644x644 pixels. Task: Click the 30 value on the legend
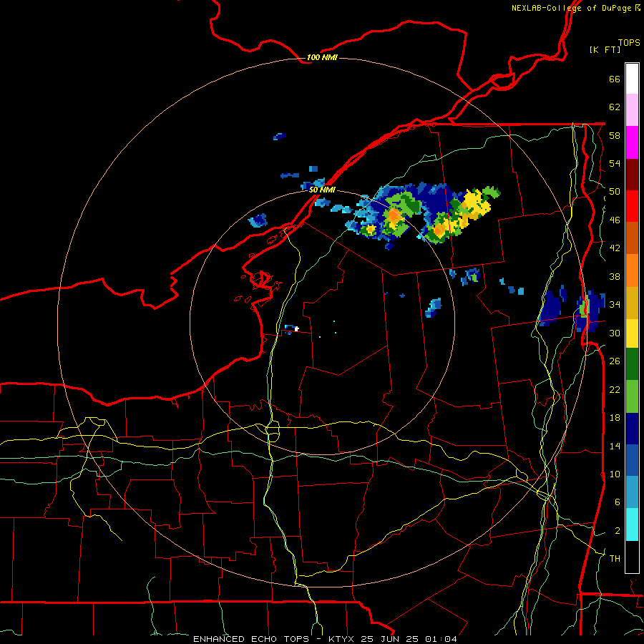click(x=615, y=333)
